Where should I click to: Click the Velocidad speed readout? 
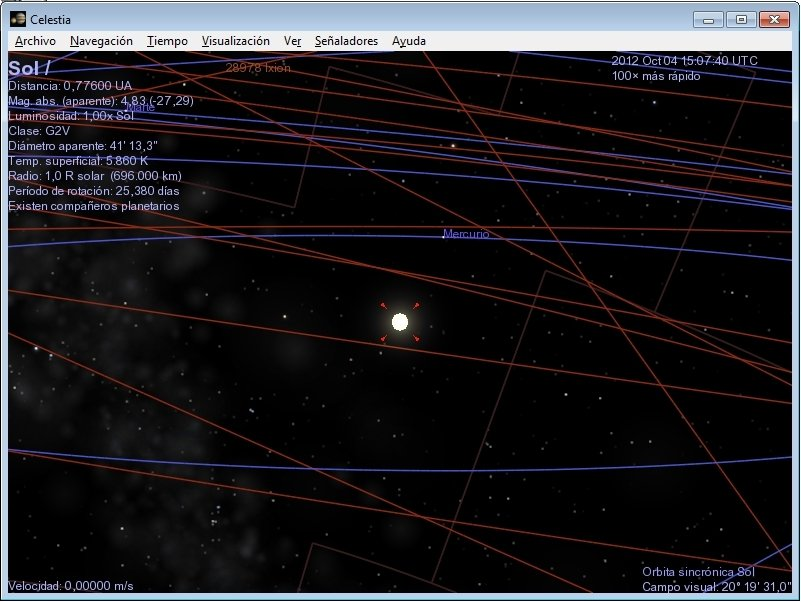pyautogui.click(x=70, y=586)
